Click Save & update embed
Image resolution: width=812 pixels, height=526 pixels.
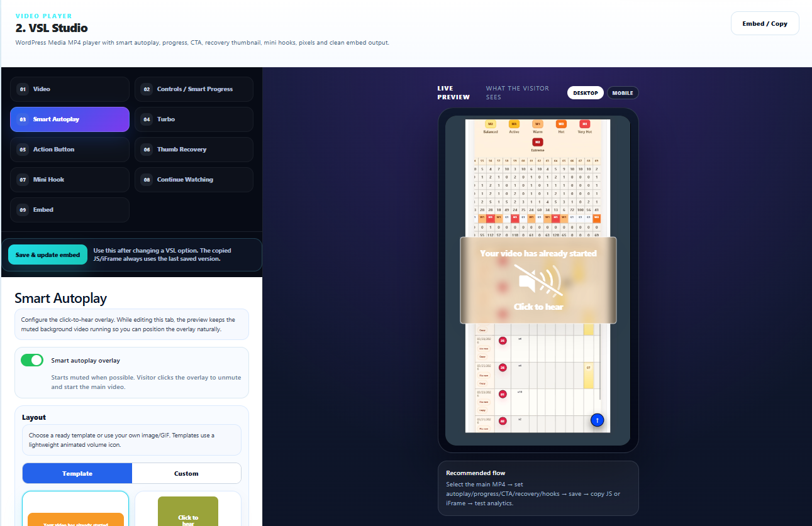(x=48, y=255)
